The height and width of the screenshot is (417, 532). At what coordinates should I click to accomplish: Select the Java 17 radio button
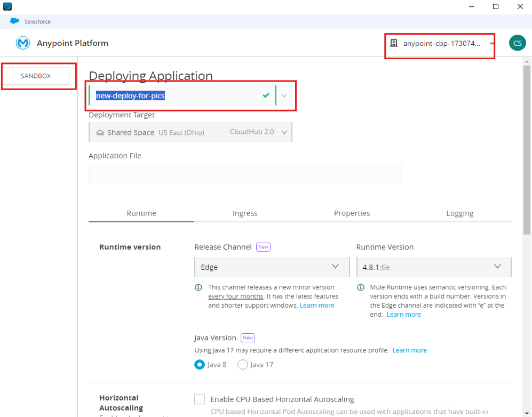(x=243, y=364)
